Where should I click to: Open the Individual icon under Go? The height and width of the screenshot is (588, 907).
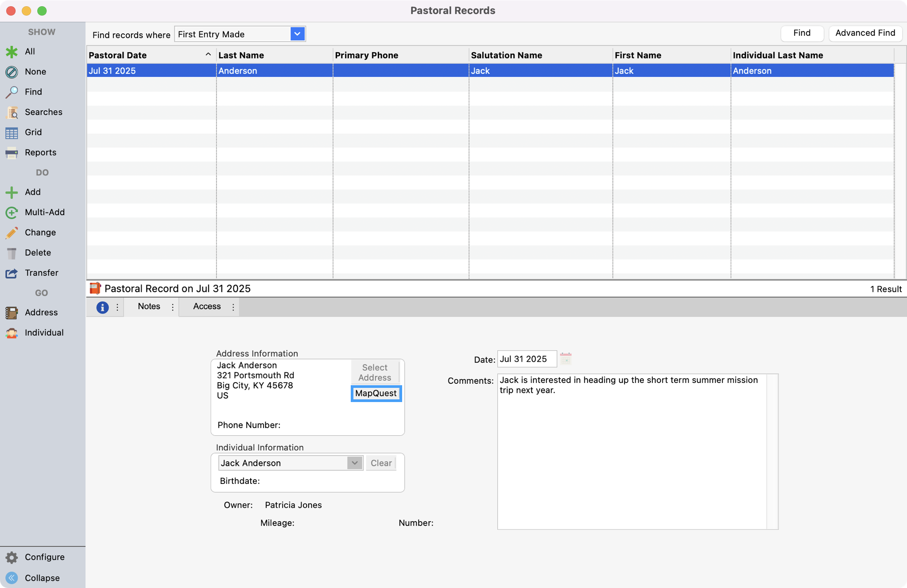tap(12, 333)
